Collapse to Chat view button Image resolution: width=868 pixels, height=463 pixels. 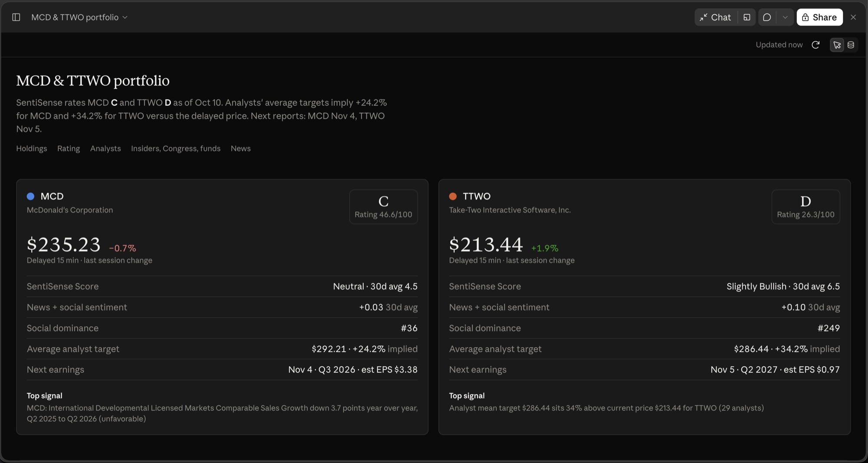tap(716, 17)
